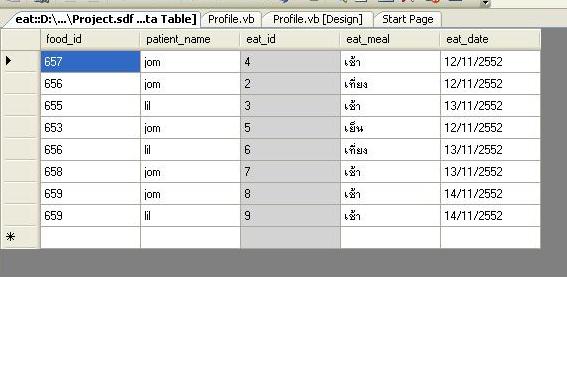This screenshot has width=567, height=384.
Task: Click eat_meal เช้า in eat_id 8 row
Action: (x=391, y=194)
